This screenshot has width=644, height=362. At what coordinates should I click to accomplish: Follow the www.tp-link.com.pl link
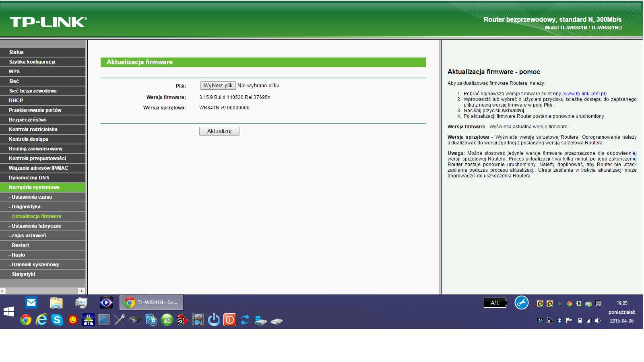click(584, 94)
